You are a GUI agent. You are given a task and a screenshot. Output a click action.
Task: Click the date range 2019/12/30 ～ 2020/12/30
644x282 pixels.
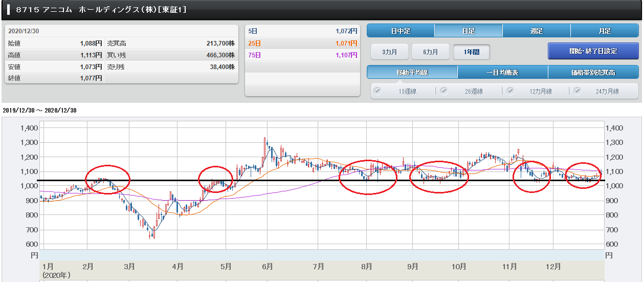[39, 110]
